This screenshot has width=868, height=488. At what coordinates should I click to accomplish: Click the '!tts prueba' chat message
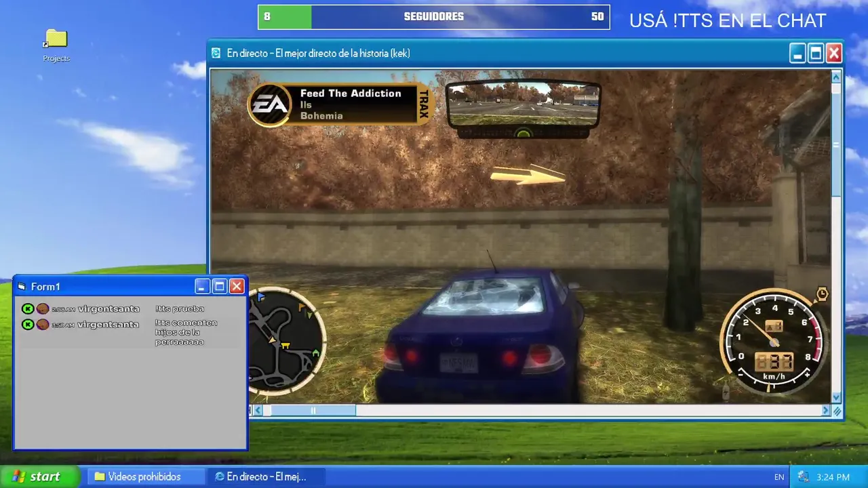pos(179,308)
